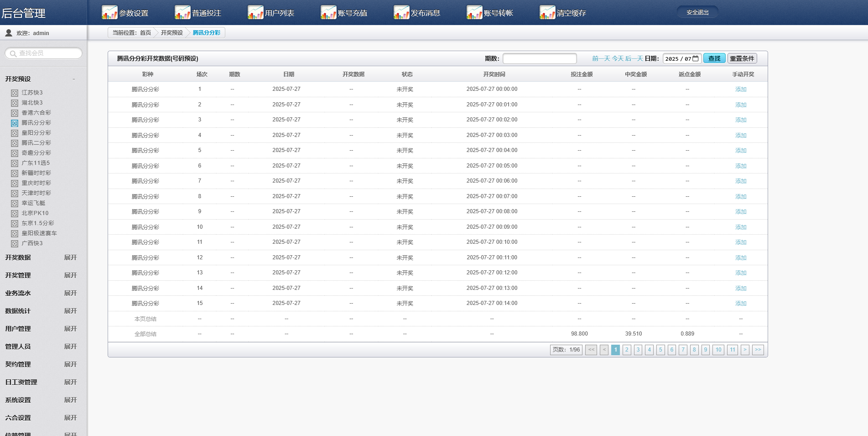Viewport: 868px width, 436px height.
Task: Click the icon next to 湖北快3
Action: tap(15, 103)
